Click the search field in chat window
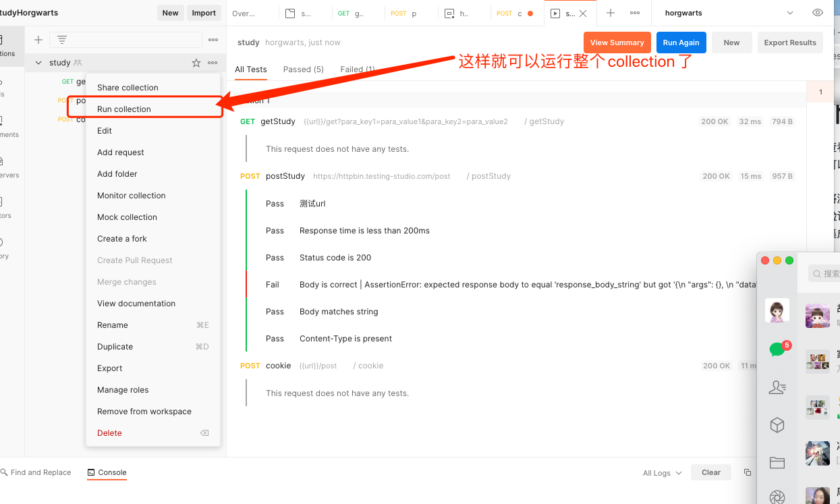This screenshot has width=840, height=504. [824, 273]
